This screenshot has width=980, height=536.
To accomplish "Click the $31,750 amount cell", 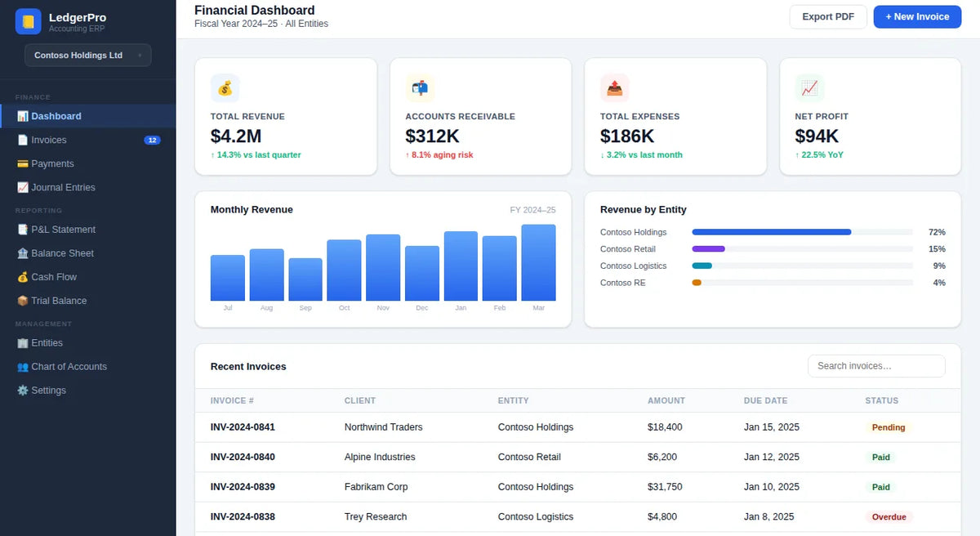I will [x=665, y=487].
